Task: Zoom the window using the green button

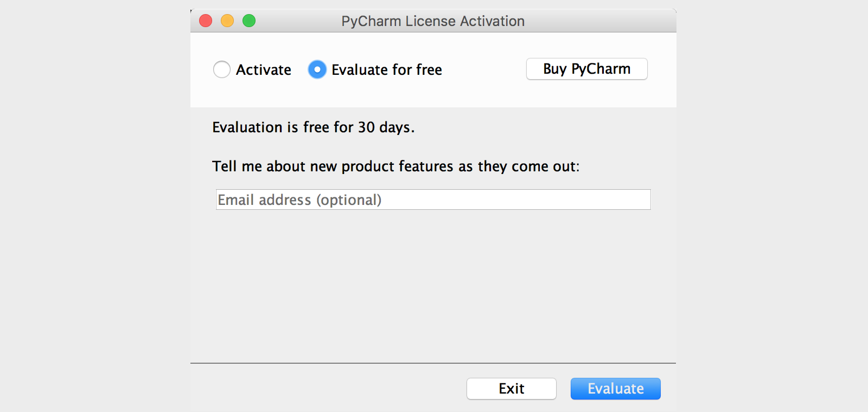Action: click(x=249, y=21)
